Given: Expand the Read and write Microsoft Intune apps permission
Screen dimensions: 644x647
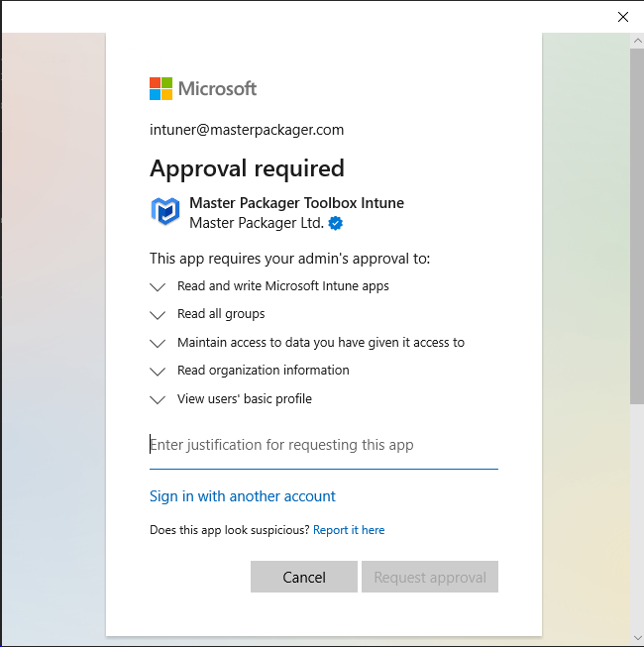Looking at the screenshot, I should [158, 286].
